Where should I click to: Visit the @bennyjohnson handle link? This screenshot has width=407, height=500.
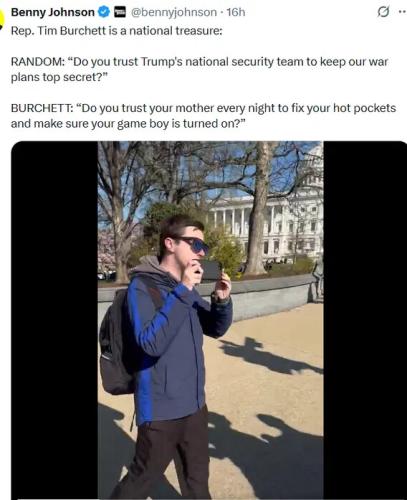pos(174,12)
